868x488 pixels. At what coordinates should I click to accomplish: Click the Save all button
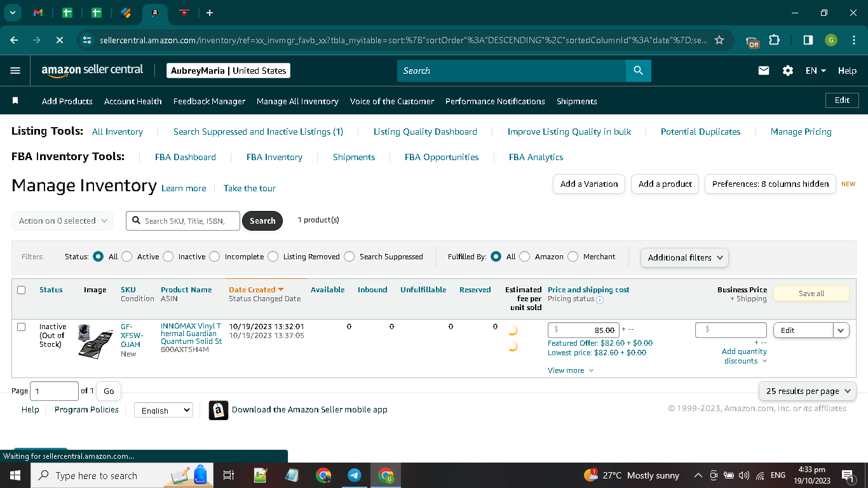click(x=811, y=294)
